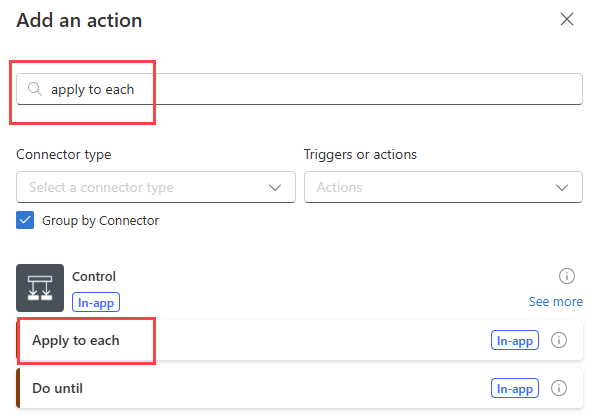601x416 pixels.
Task: Click the Group by Connector label
Action: (x=100, y=220)
